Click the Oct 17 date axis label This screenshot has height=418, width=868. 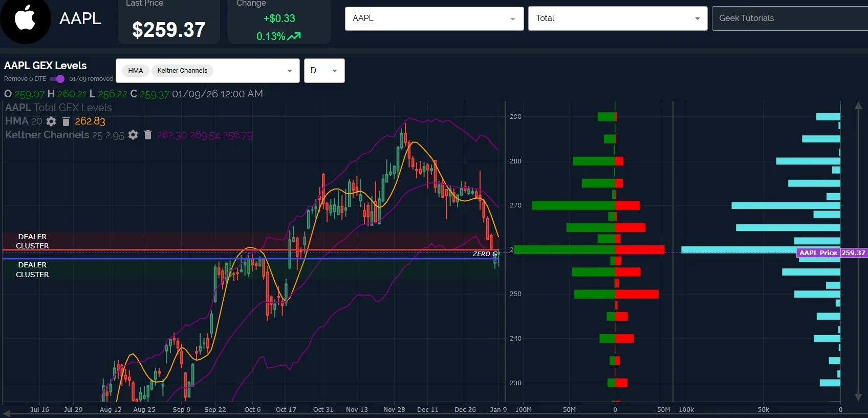[x=286, y=410]
